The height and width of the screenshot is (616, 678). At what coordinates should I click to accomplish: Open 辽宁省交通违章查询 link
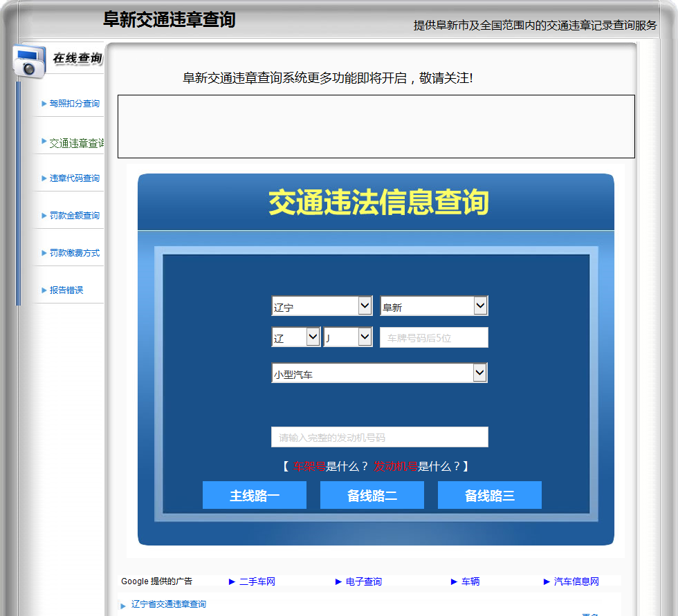(169, 604)
